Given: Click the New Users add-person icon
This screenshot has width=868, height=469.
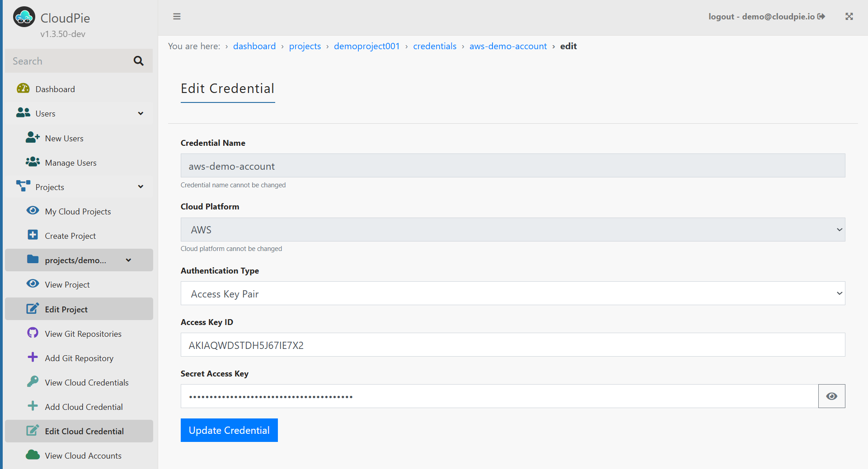Looking at the screenshot, I should pos(33,138).
